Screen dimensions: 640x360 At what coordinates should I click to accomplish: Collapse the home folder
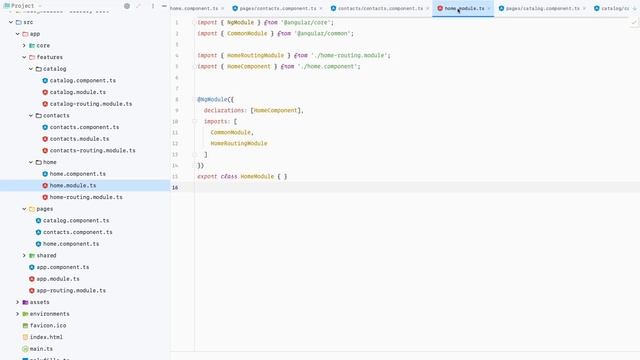[x=31, y=162]
